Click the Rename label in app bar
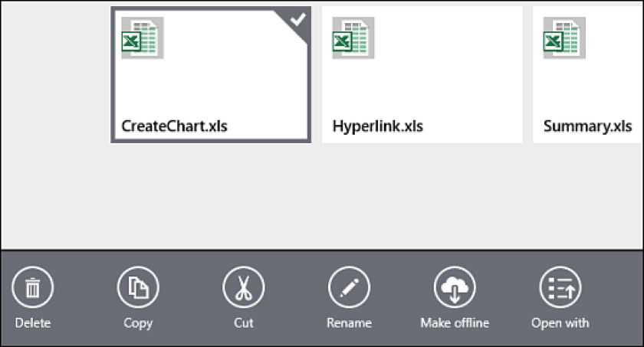Image resolution: width=644 pixels, height=347 pixels. (349, 322)
